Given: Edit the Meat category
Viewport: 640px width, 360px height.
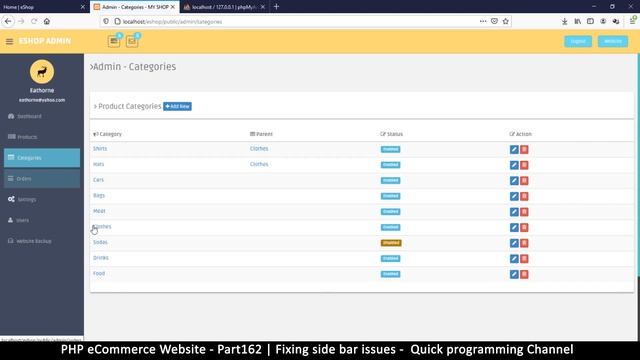Looking at the screenshot, I should (514, 212).
